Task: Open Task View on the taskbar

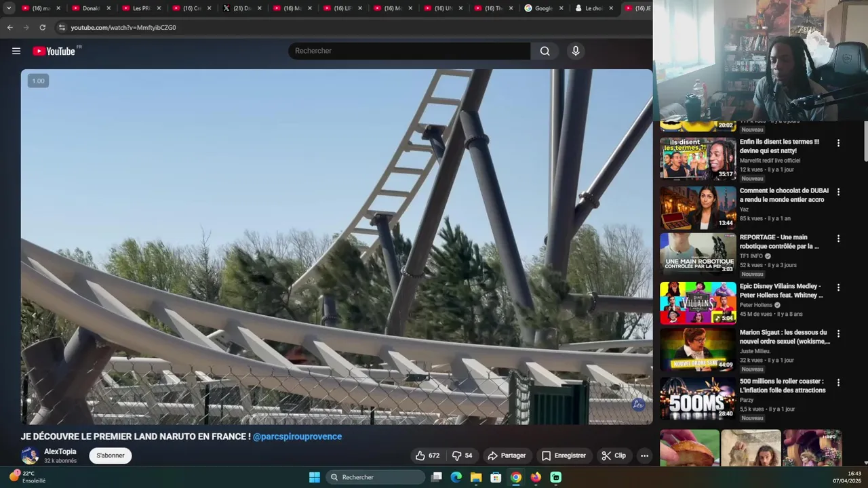Action: [437, 477]
